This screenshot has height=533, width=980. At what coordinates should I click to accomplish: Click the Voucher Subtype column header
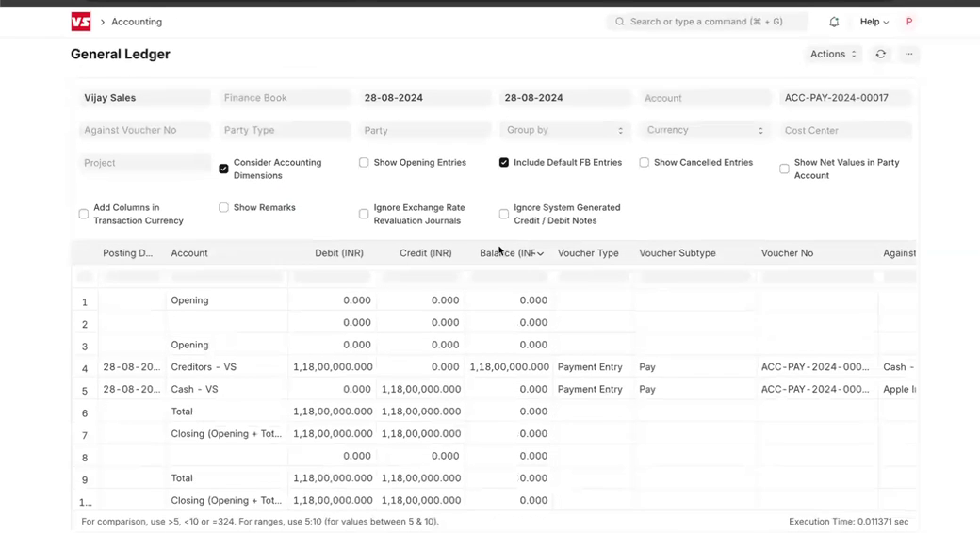coord(678,253)
